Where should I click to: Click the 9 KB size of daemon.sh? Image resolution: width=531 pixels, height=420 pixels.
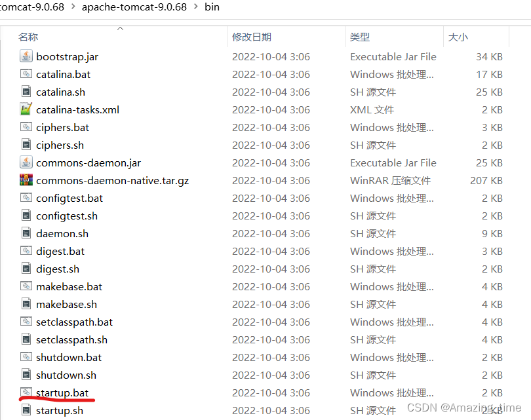492,233
